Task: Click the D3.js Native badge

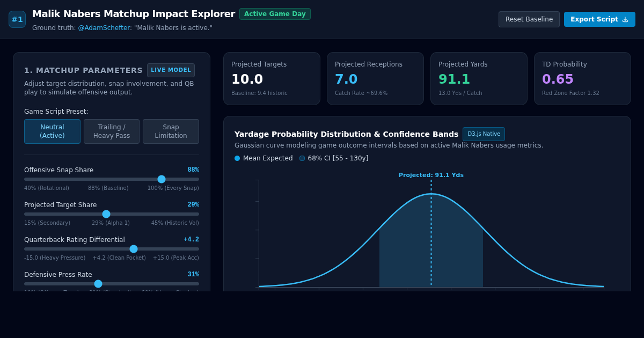Action: [484, 134]
